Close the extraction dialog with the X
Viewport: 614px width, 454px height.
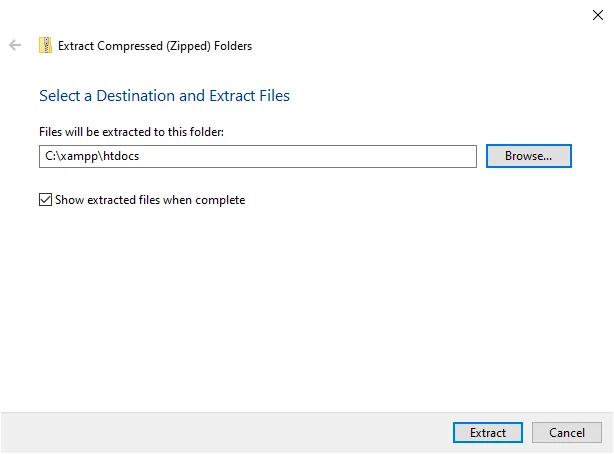tap(597, 14)
